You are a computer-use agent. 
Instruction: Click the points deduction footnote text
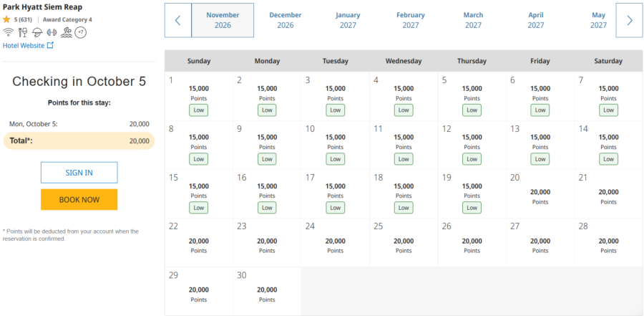click(71, 235)
